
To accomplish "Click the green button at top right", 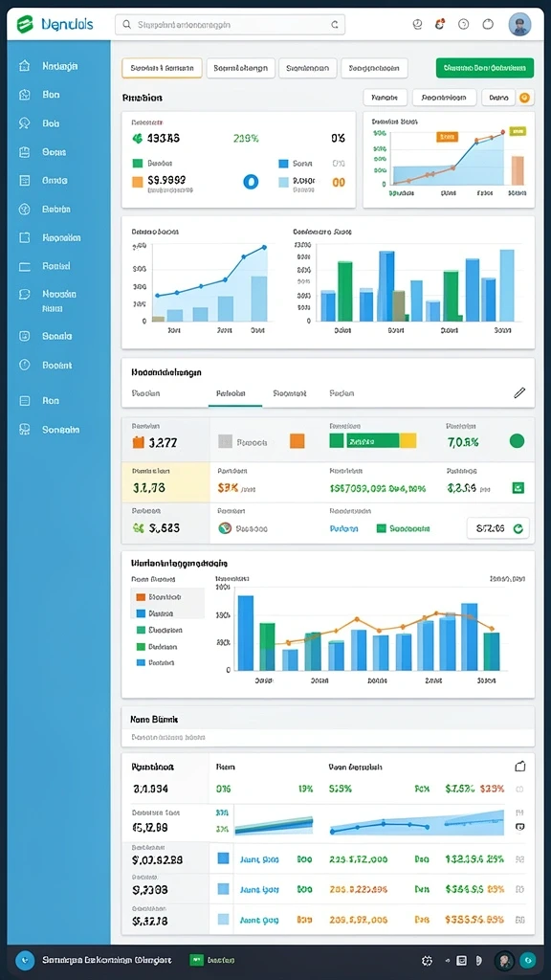I will (485, 68).
